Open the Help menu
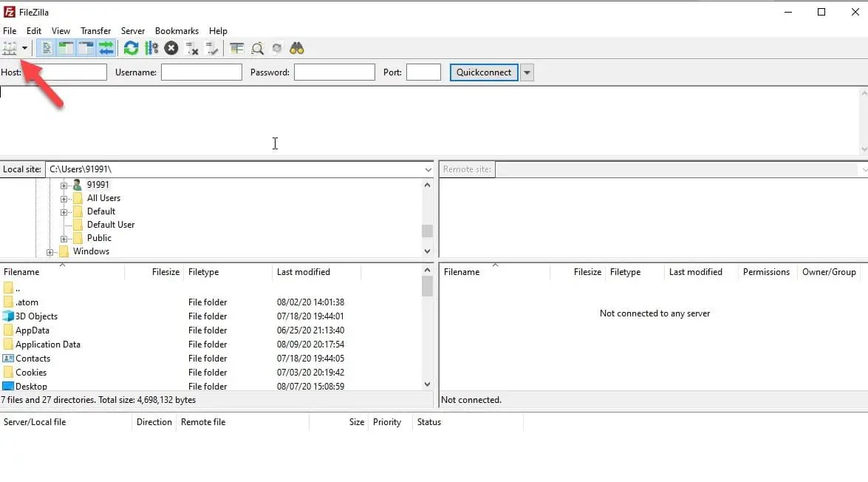This screenshot has height=482, width=868. pos(218,31)
